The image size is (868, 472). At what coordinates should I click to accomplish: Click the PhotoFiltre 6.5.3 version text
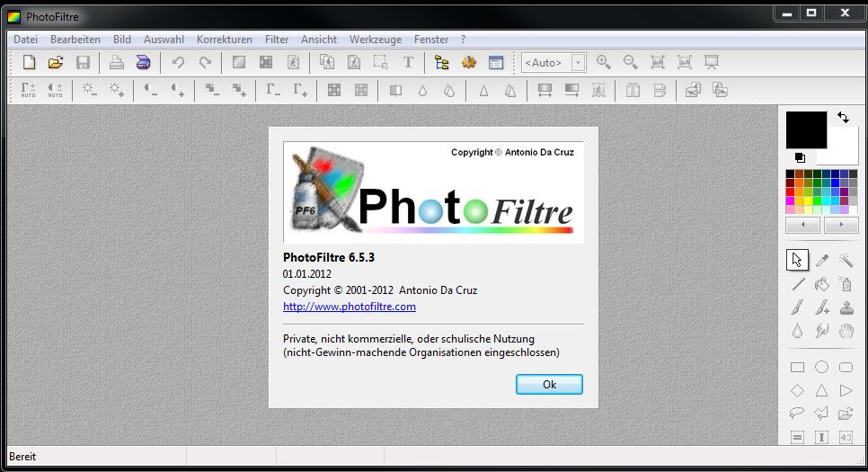(x=329, y=257)
